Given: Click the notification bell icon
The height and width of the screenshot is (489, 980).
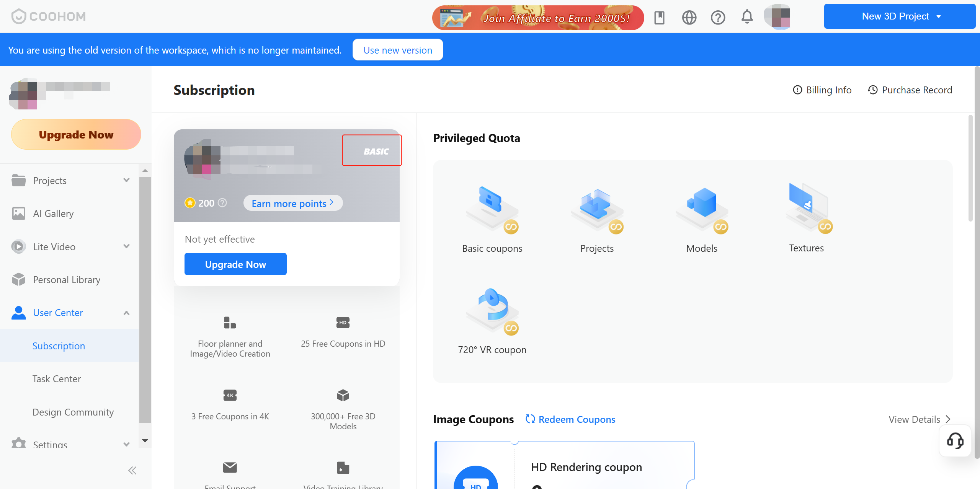Looking at the screenshot, I should point(746,17).
